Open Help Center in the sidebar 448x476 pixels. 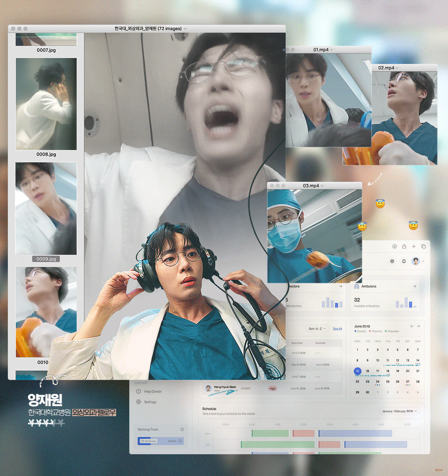(x=152, y=392)
